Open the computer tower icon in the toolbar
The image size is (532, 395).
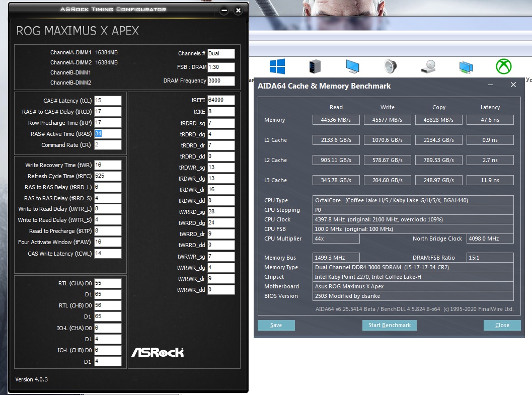(315, 66)
